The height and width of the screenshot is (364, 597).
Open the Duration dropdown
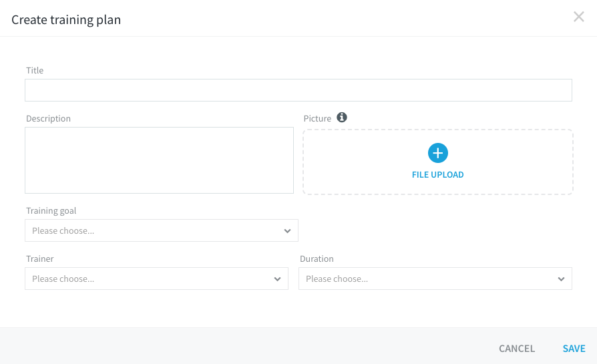(x=435, y=279)
